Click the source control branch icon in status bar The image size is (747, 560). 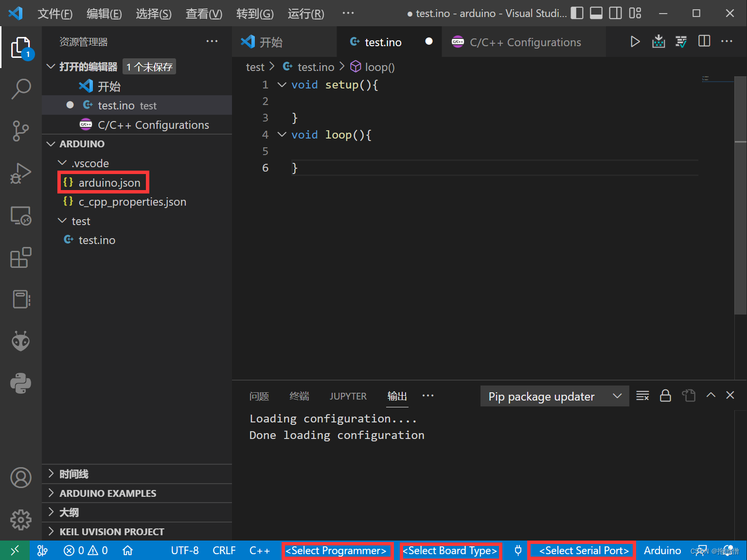42,550
